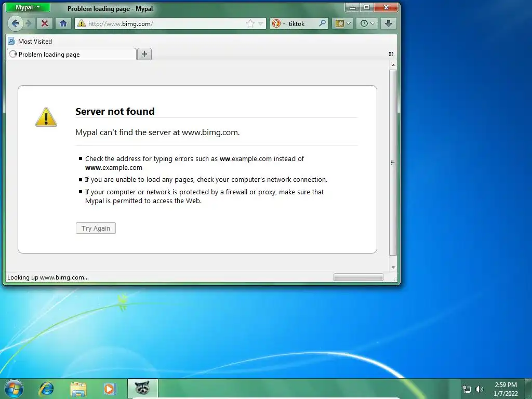532x399 pixels.
Task: Run search with the magnifier icon
Action: [x=322, y=23]
